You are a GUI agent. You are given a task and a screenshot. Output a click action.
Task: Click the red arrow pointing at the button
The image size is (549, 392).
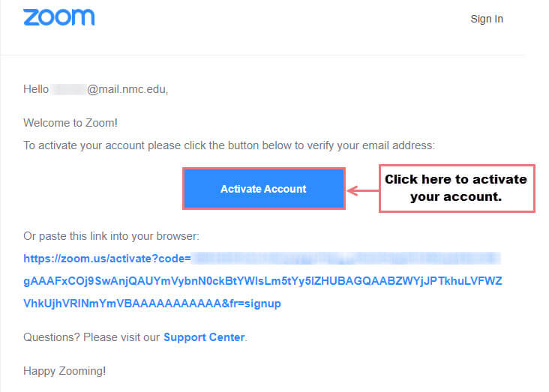362,190
